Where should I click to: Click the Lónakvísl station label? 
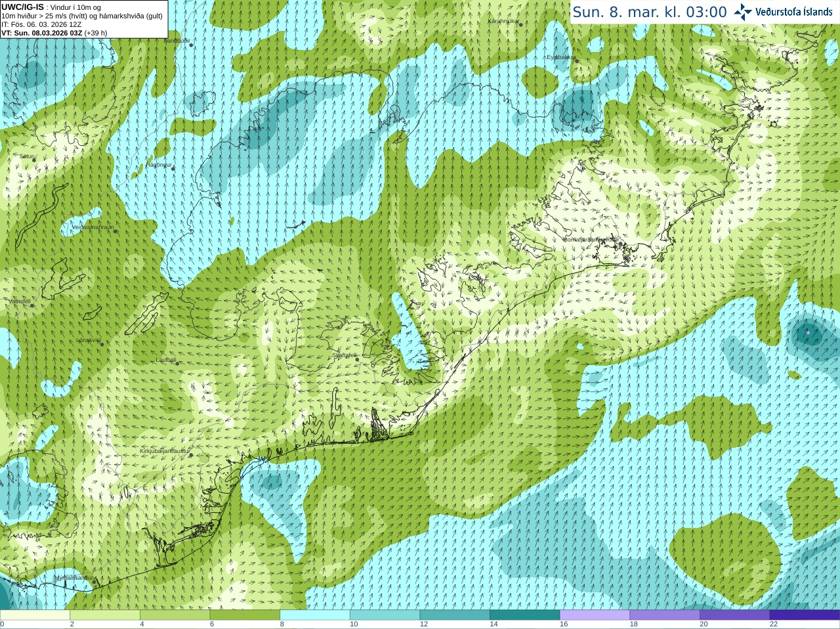[x=88, y=340]
